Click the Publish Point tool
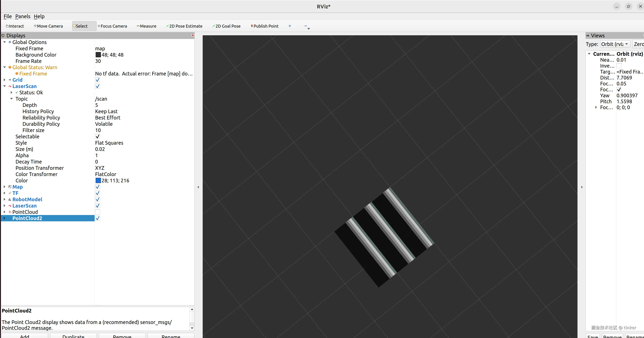Viewport: 644px width, 338px height. [x=264, y=26]
